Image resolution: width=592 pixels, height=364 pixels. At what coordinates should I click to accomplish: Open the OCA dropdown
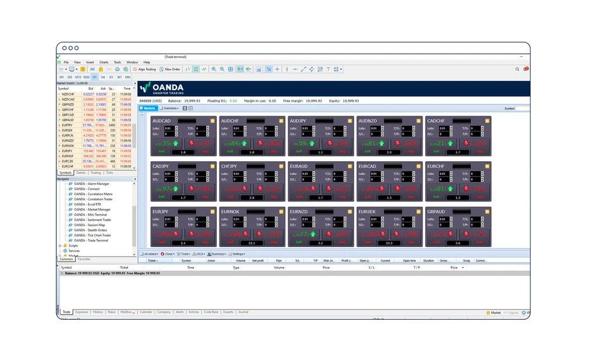tap(199, 254)
